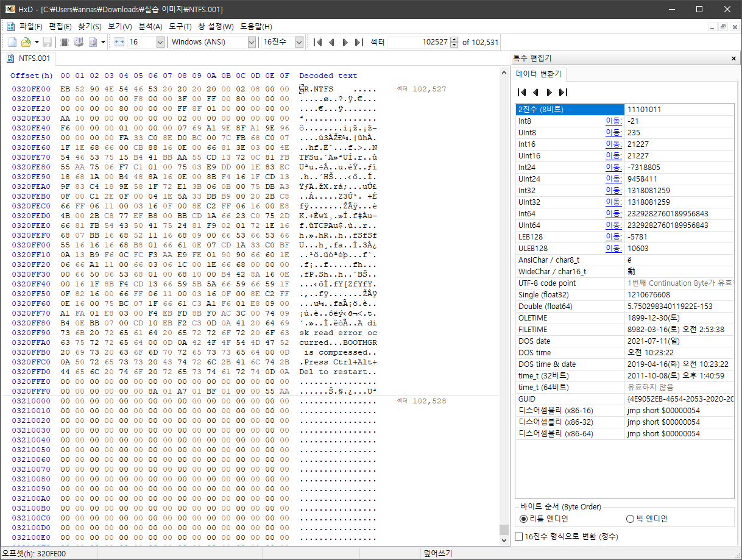Select 리틀 엔디언 byte order
742x560 pixels.
(544, 519)
